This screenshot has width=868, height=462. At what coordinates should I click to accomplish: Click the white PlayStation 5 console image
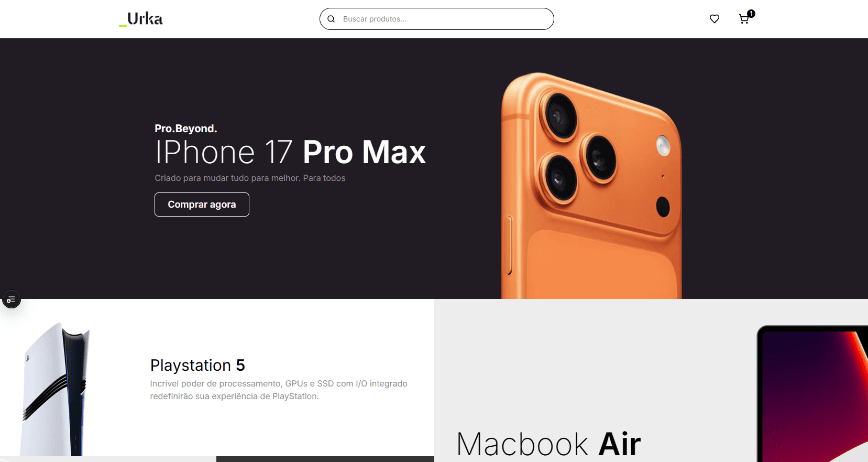tap(55, 389)
